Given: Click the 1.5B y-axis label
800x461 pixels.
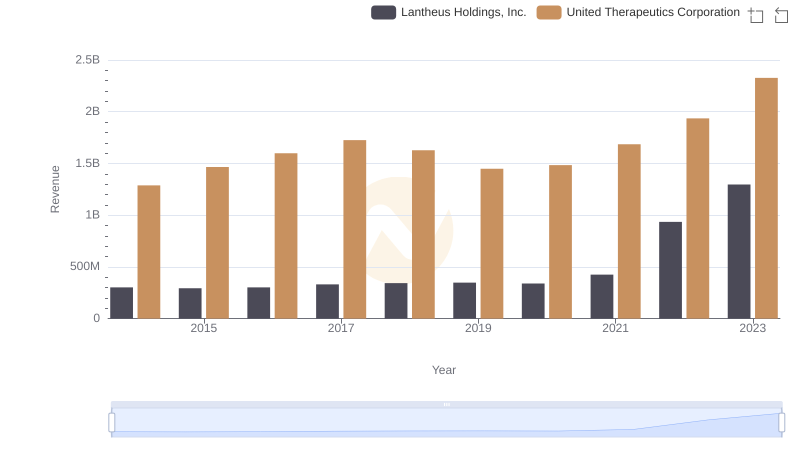Looking at the screenshot, I should coord(88,163).
